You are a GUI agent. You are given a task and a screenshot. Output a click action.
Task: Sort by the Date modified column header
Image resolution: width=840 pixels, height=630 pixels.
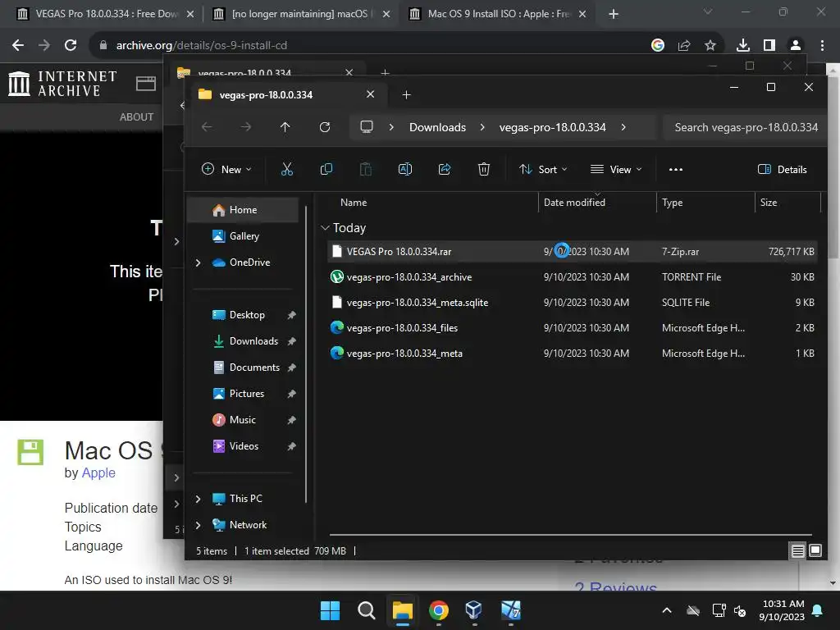[x=574, y=203]
